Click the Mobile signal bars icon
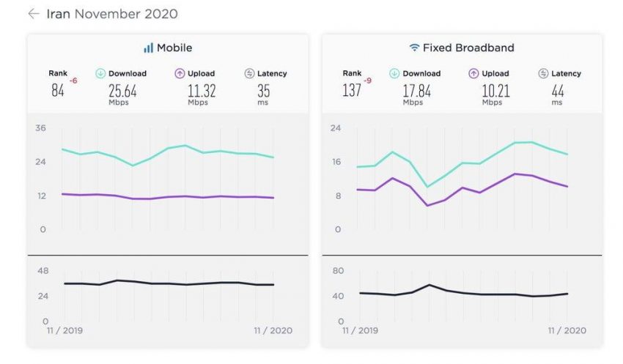Image resolution: width=623 pixels, height=364 pixels. point(148,48)
